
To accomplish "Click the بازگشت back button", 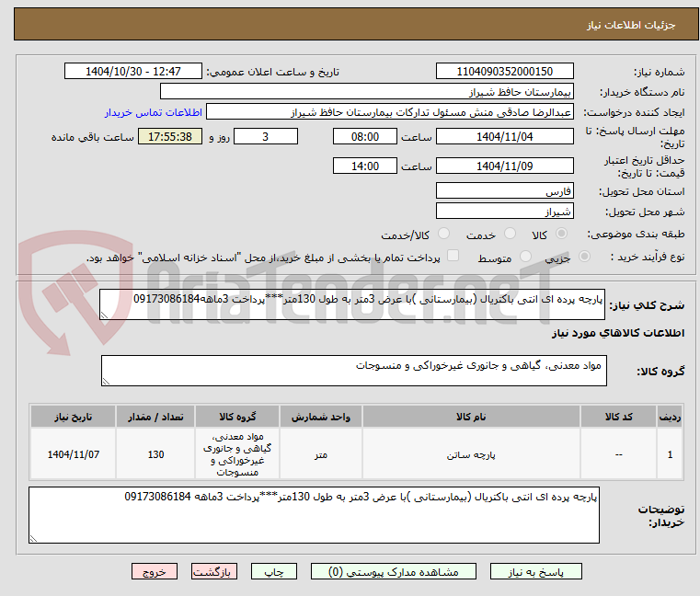I will [213, 571].
